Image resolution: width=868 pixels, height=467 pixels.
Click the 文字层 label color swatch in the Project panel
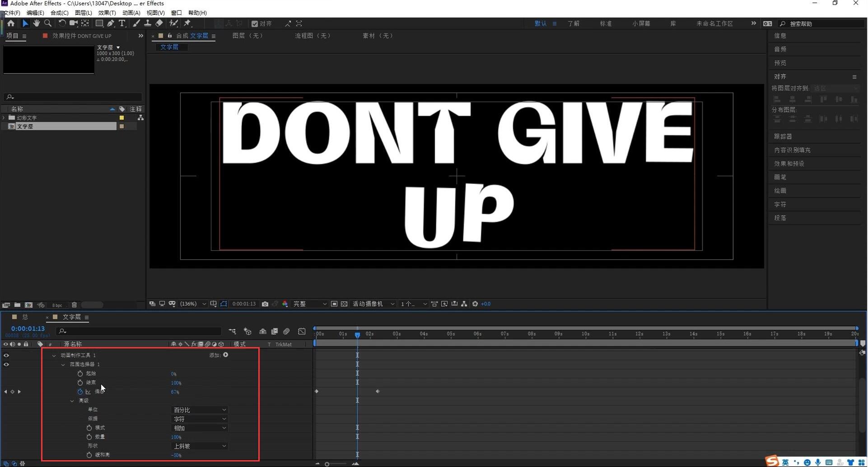[x=121, y=127]
